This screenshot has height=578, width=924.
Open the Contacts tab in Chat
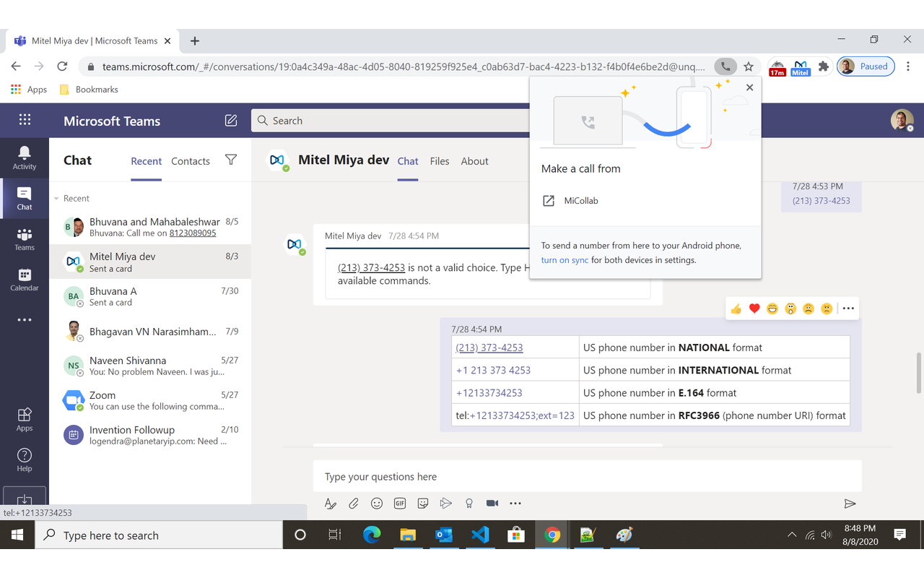(190, 160)
